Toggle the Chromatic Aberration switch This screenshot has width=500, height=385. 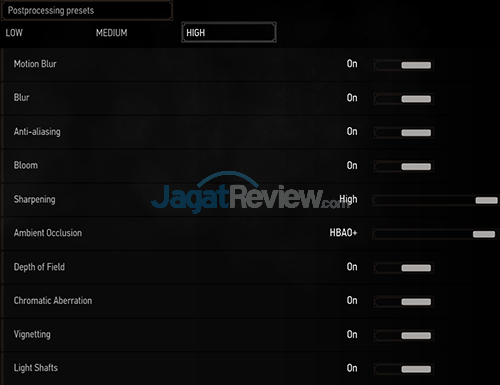click(x=404, y=302)
